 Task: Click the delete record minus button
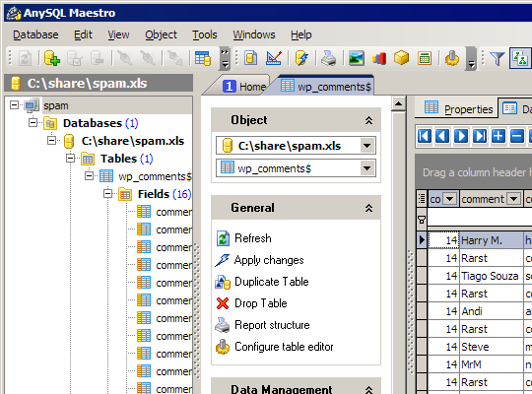click(517, 136)
